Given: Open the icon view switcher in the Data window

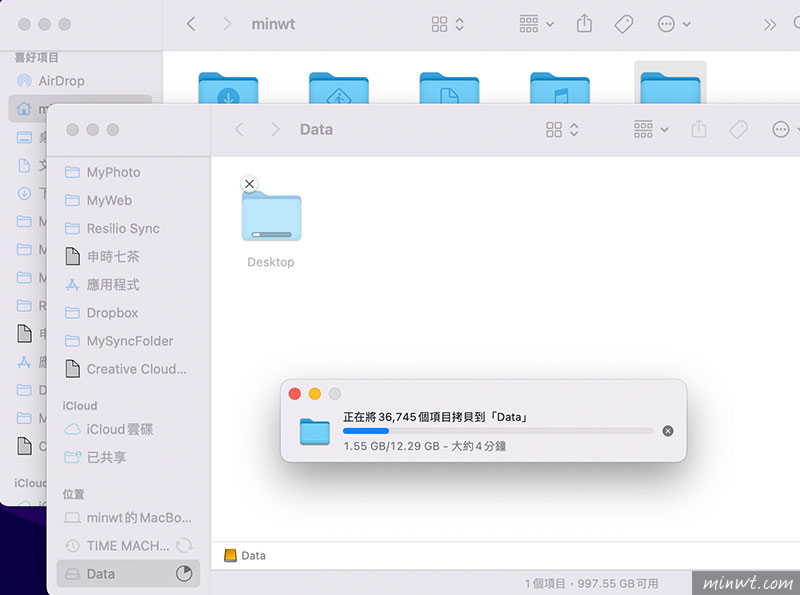Looking at the screenshot, I should point(562,129).
